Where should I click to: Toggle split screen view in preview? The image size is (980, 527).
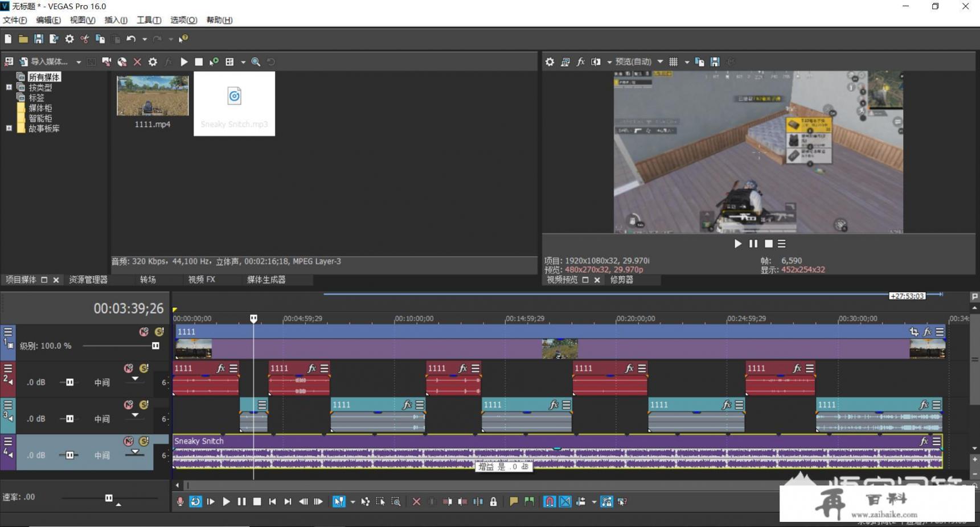click(x=596, y=61)
